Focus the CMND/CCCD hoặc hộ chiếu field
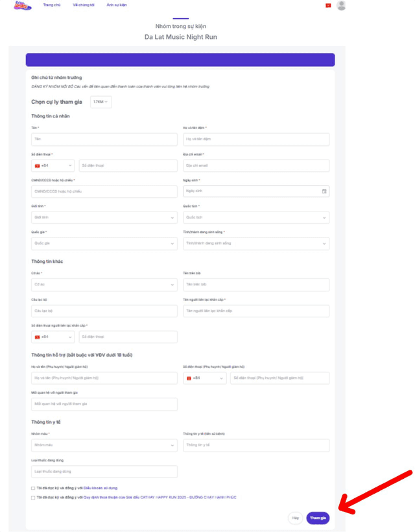The image size is (415, 532). (x=104, y=191)
